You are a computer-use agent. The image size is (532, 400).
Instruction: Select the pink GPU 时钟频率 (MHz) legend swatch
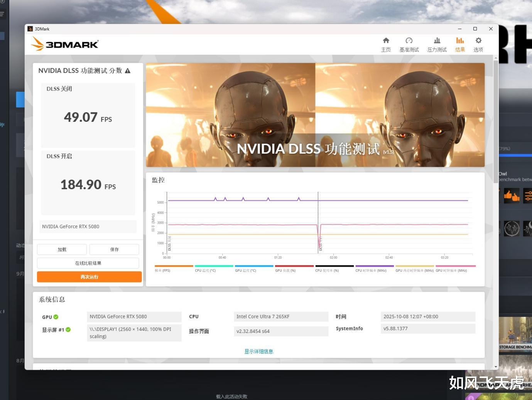[456, 266]
